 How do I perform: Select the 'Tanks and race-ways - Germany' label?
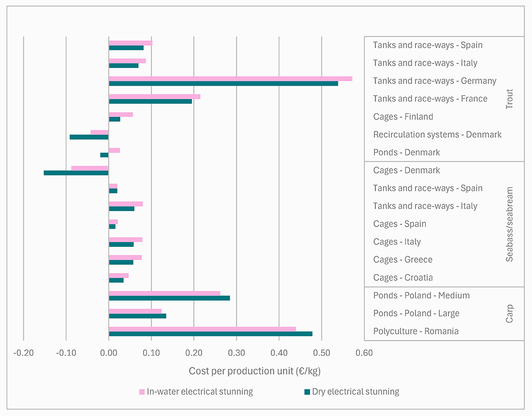(x=435, y=81)
